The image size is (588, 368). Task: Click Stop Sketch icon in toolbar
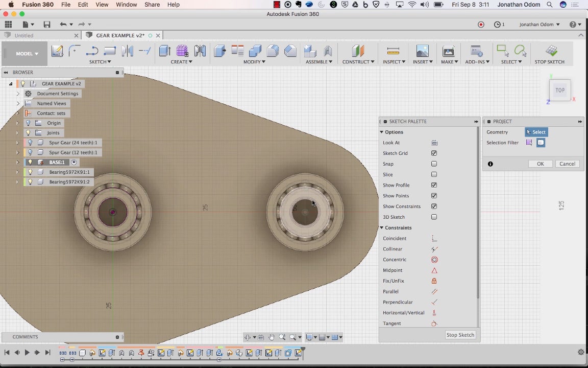pyautogui.click(x=551, y=51)
